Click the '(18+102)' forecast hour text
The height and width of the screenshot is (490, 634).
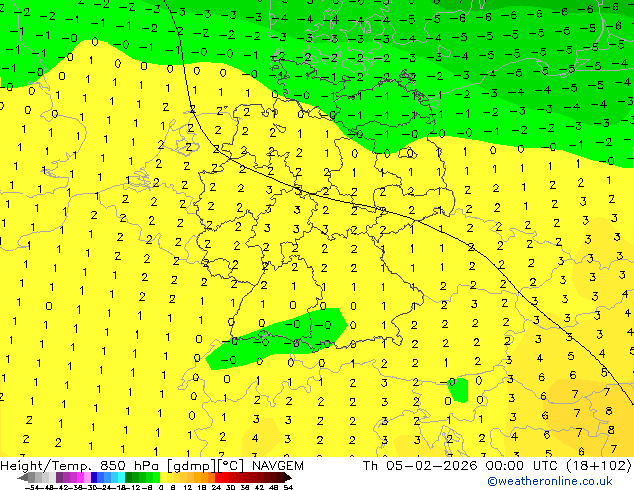598,466
